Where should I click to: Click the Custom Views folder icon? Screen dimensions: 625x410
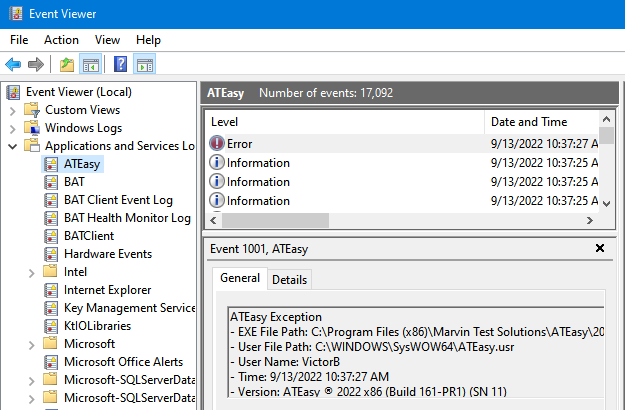click(x=31, y=110)
